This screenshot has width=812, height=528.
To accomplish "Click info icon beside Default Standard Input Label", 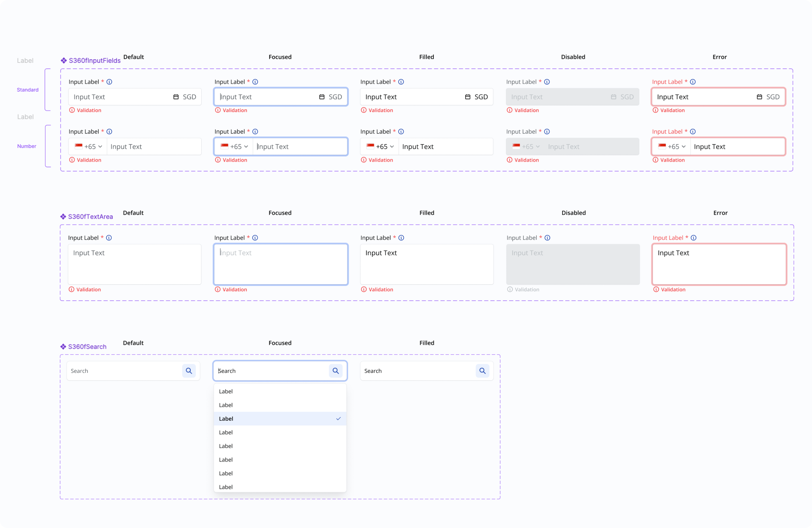I will tap(109, 82).
